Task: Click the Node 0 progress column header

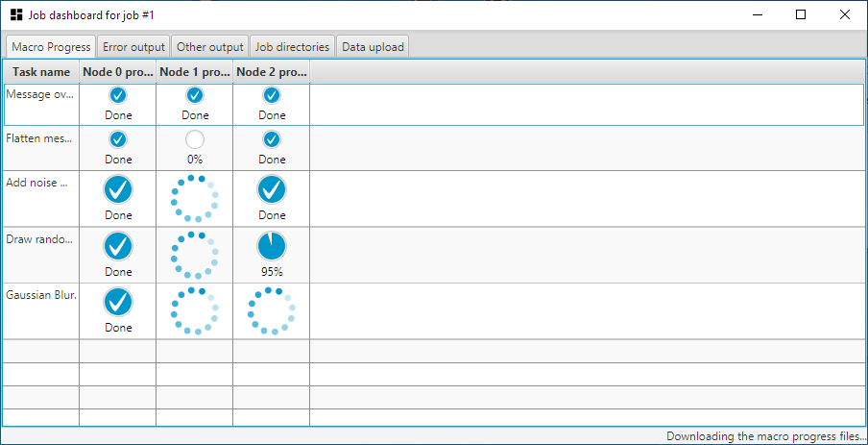Action: click(x=117, y=72)
